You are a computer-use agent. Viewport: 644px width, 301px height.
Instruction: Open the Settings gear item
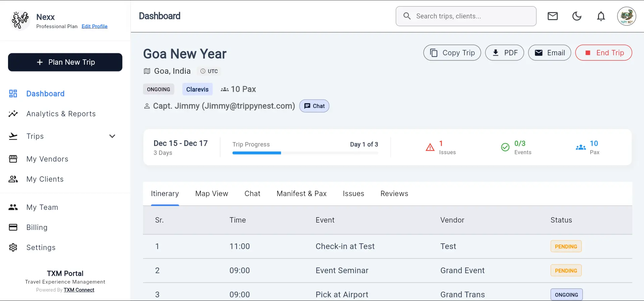point(41,248)
